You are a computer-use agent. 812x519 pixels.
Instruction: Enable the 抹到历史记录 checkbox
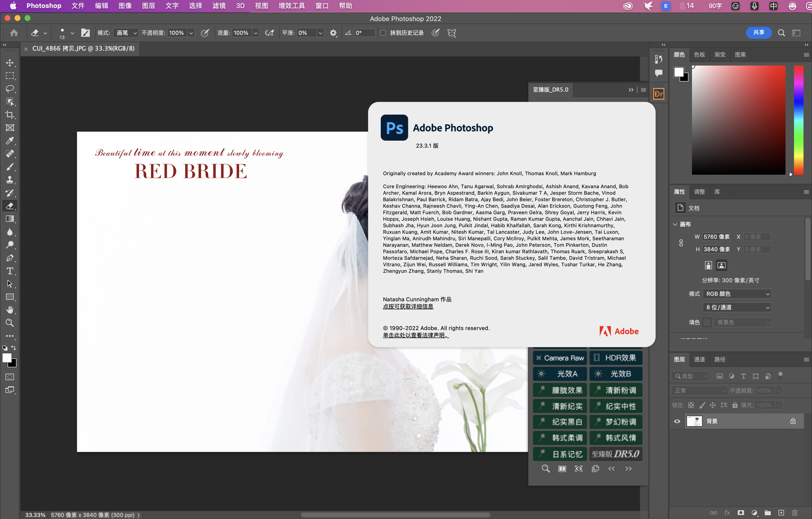[383, 33]
